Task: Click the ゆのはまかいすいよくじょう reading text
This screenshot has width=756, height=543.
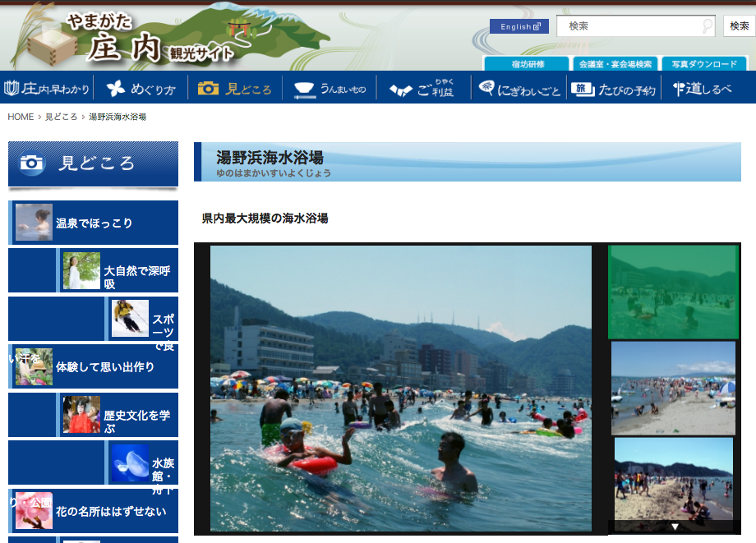Action: (274, 173)
